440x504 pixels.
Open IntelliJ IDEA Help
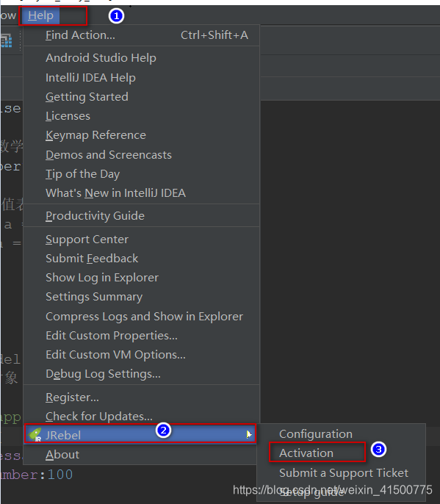[x=142, y=77]
